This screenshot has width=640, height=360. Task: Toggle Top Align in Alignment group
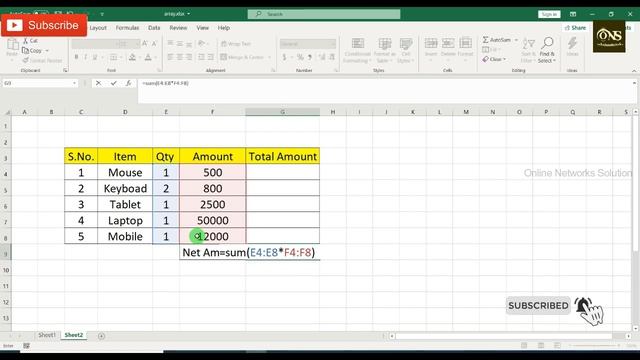[170, 44]
